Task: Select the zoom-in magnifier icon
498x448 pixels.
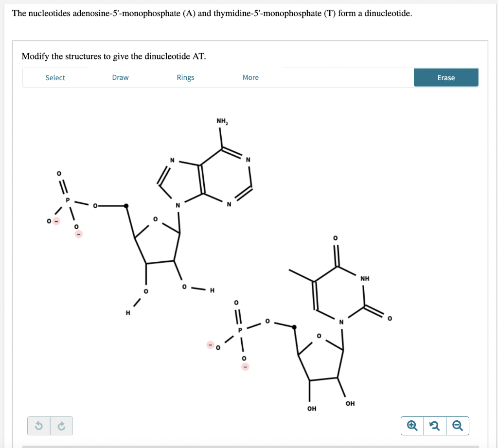Action: coord(412,426)
